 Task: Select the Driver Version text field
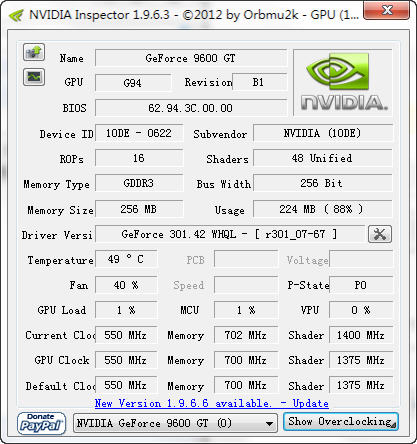click(230, 234)
